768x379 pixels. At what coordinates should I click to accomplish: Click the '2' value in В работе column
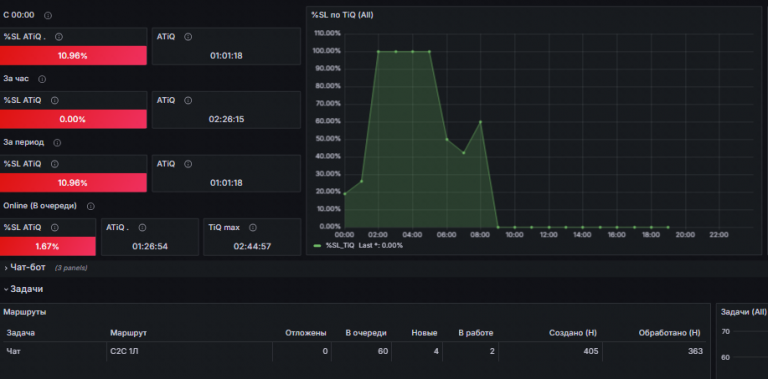(x=492, y=351)
